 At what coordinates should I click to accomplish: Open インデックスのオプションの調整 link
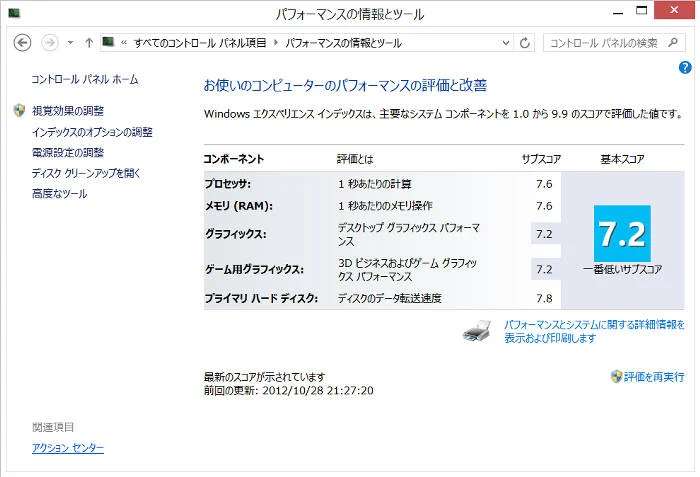pyautogui.click(x=92, y=132)
